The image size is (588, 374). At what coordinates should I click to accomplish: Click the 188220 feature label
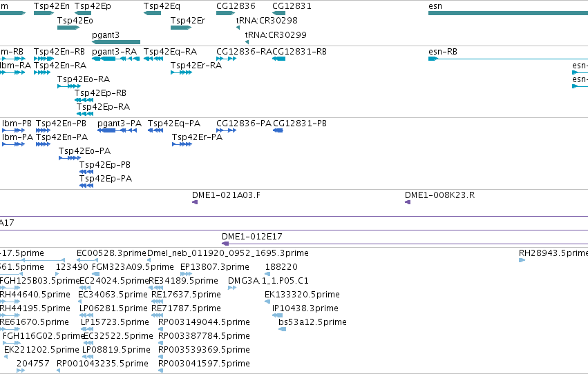281,267
